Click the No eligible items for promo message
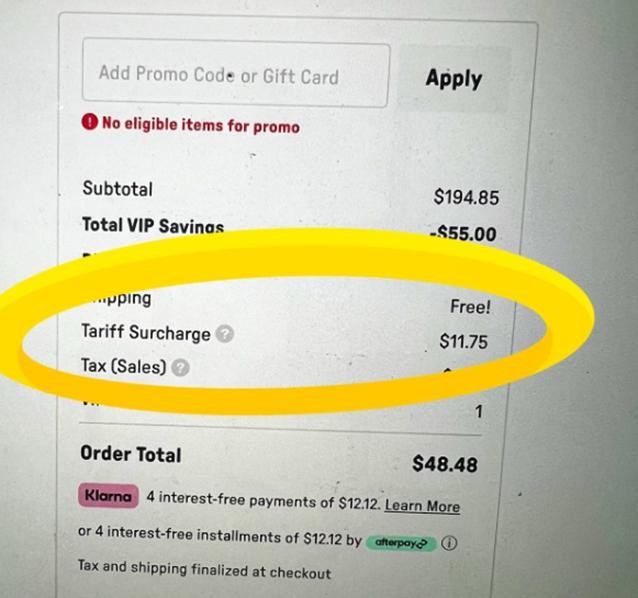 coord(201,125)
